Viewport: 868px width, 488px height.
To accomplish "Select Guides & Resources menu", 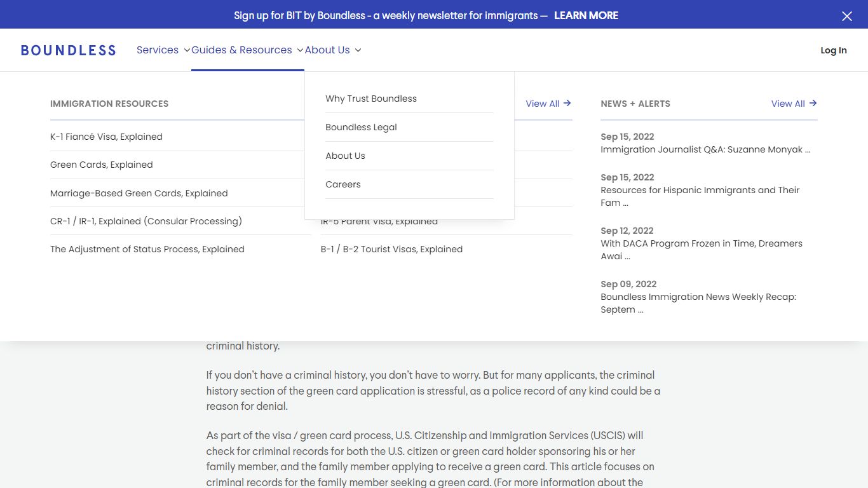I will pos(241,50).
